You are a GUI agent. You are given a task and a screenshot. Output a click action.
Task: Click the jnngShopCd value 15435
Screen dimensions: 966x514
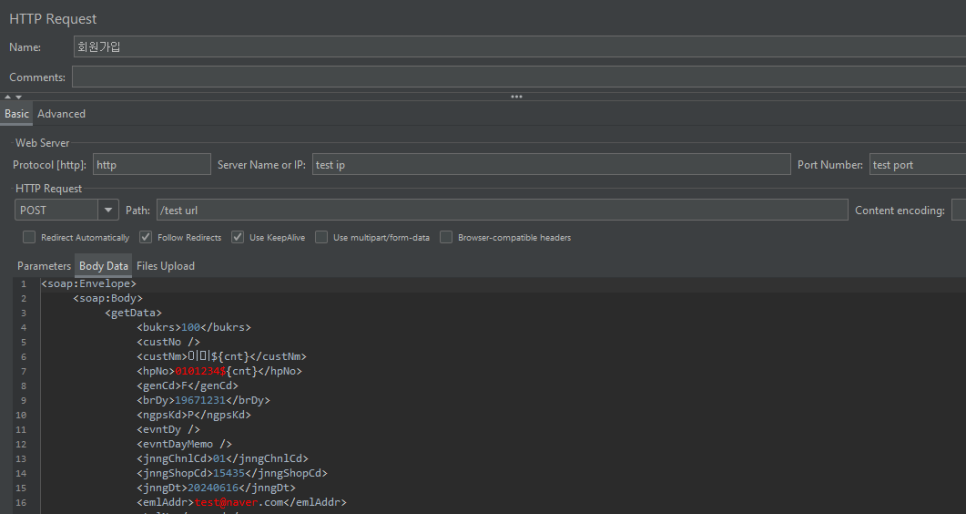229,473
